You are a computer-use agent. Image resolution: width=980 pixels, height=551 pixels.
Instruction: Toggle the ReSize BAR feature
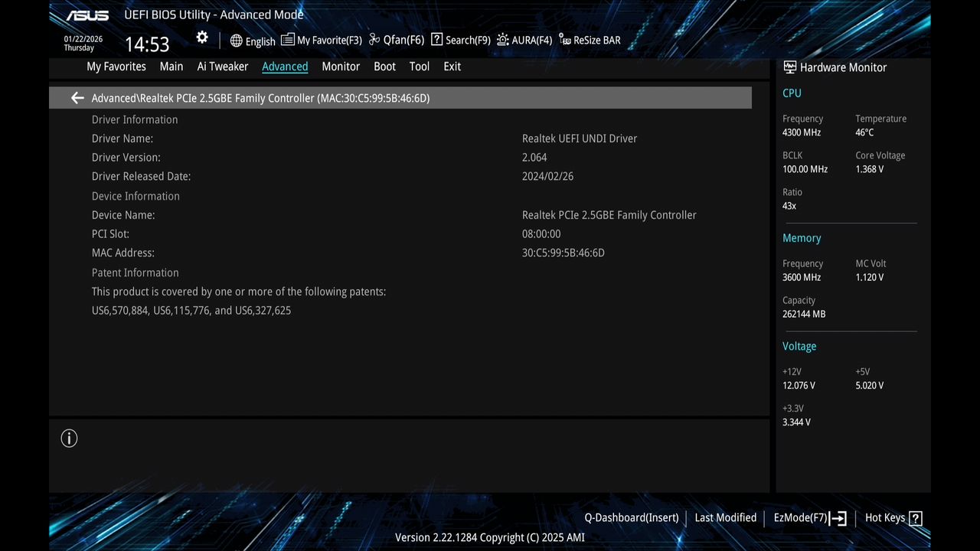(563, 39)
